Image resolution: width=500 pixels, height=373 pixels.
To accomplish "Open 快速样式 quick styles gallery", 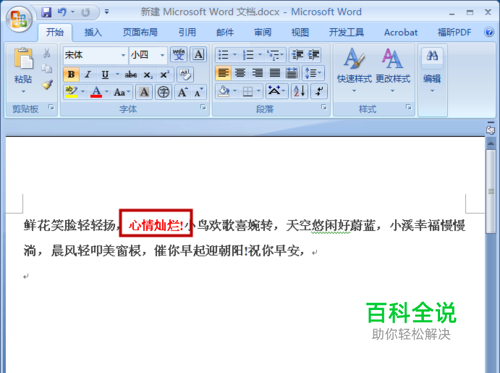I will coord(354,71).
